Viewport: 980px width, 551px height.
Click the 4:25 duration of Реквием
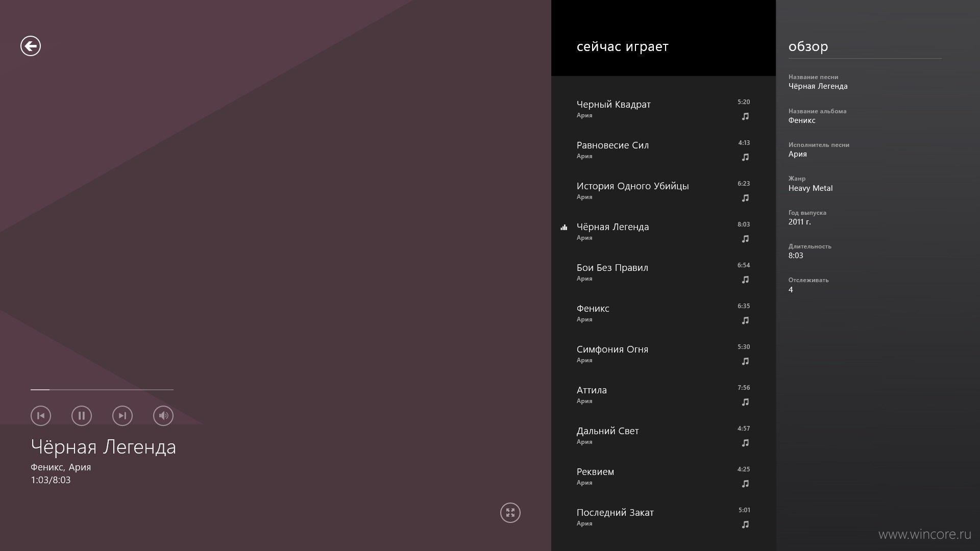(x=744, y=469)
